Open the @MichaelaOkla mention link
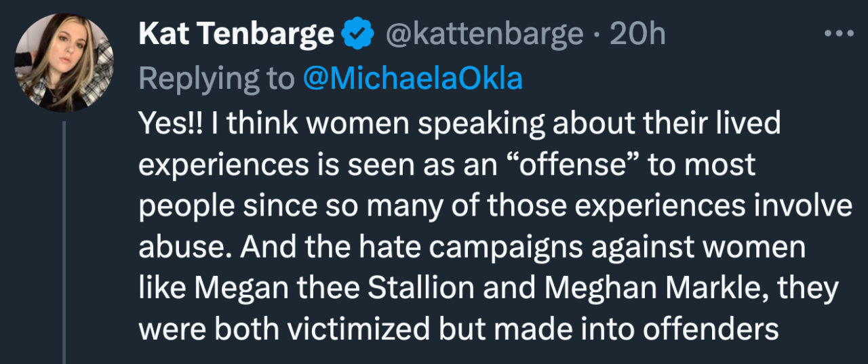868x364 pixels. click(412, 79)
